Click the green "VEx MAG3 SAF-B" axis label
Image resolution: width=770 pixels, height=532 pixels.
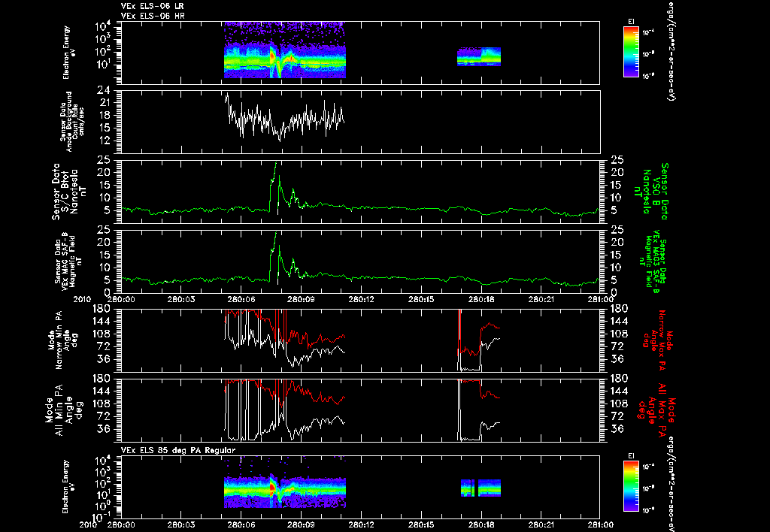click(x=655, y=261)
